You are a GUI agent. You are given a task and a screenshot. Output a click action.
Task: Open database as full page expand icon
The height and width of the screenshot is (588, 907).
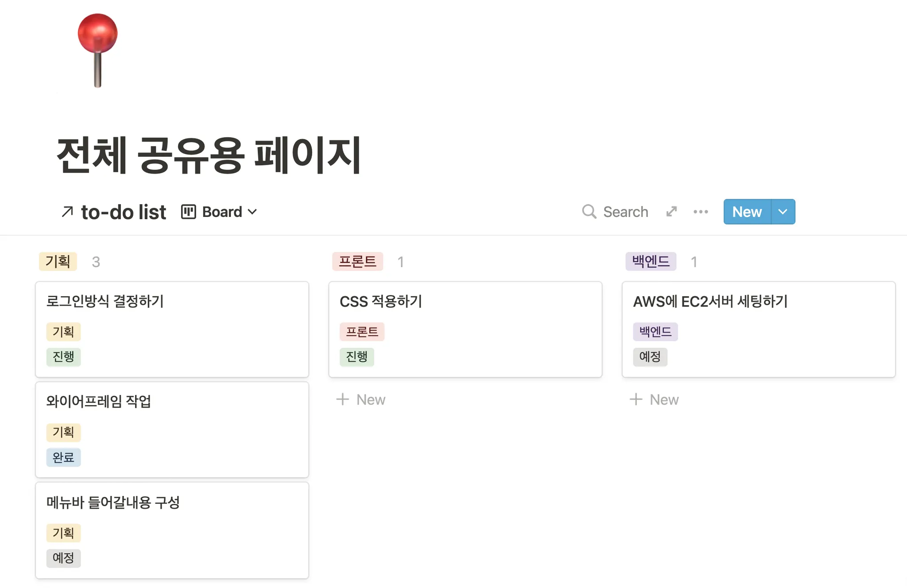[671, 212]
